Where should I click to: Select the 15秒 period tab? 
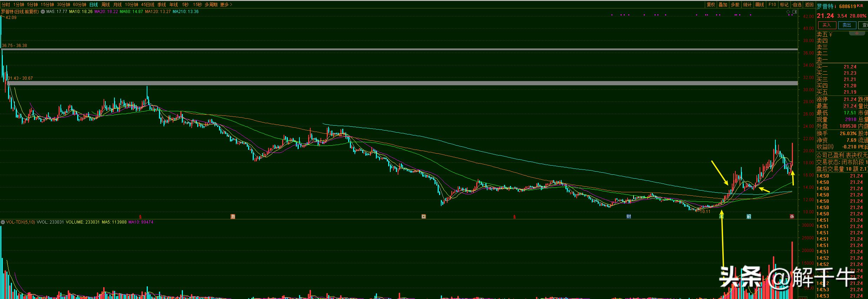[x=197, y=5]
